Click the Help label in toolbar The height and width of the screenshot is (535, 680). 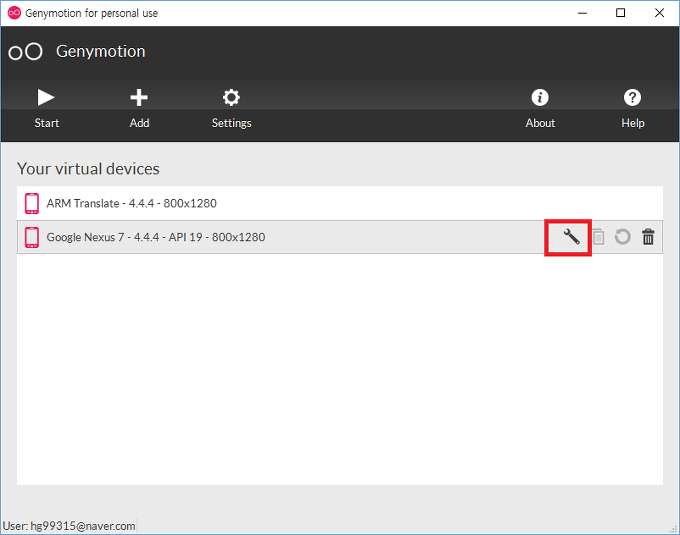point(633,124)
